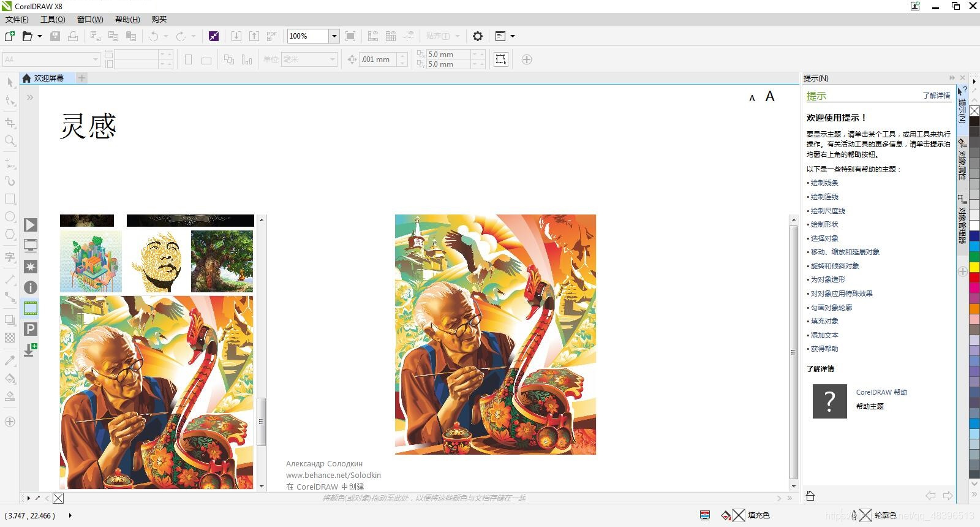Open the 工具(O) menu

(x=53, y=19)
